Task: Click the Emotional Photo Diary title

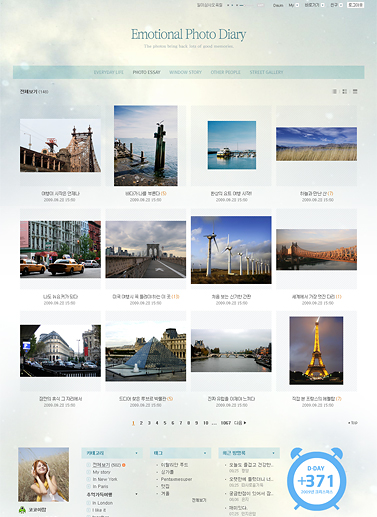Action: coord(188,34)
